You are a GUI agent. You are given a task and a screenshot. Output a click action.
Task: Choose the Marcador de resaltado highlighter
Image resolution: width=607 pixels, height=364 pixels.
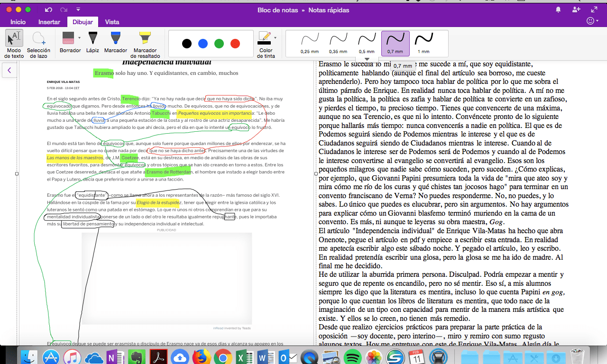click(145, 43)
